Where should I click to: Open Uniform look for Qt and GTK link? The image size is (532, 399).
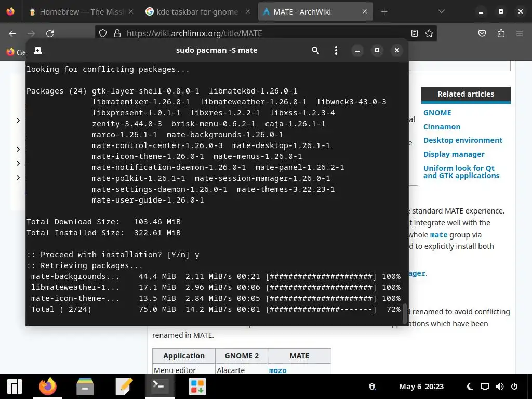461,172
